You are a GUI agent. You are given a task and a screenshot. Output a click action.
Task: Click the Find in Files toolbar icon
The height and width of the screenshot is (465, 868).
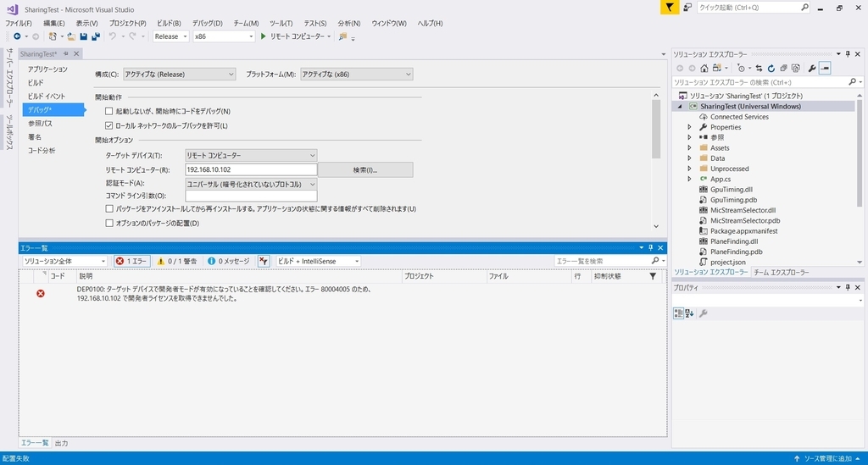pyautogui.click(x=342, y=36)
